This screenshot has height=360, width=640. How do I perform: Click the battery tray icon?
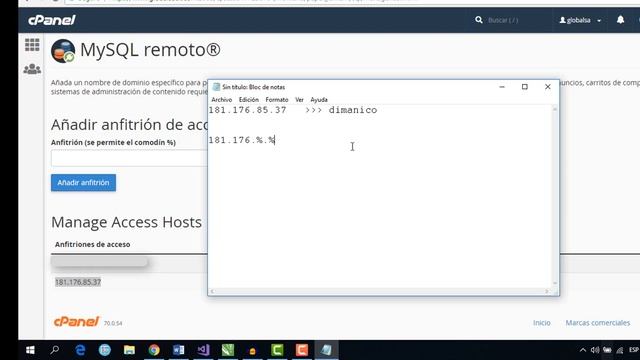click(x=607, y=350)
